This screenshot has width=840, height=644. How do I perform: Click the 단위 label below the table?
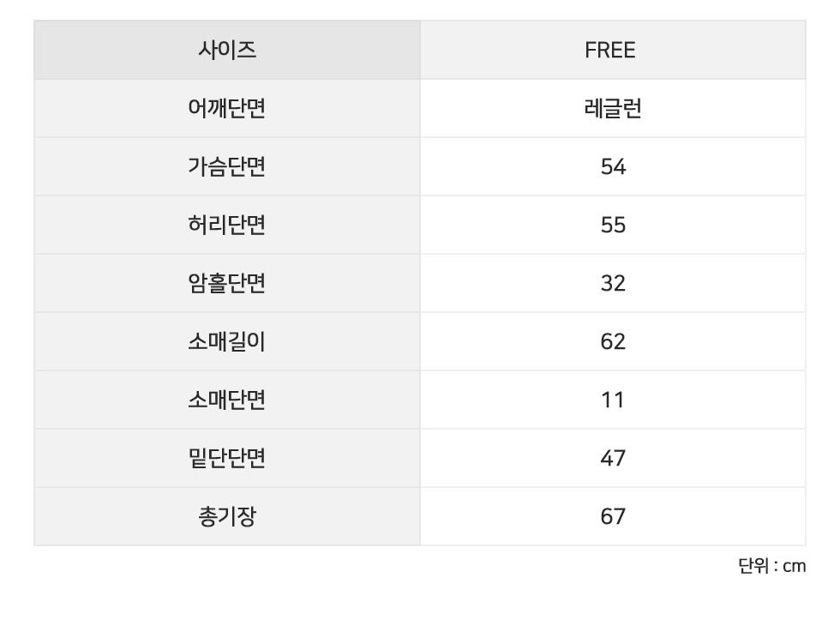pyautogui.click(x=751, y=566)
